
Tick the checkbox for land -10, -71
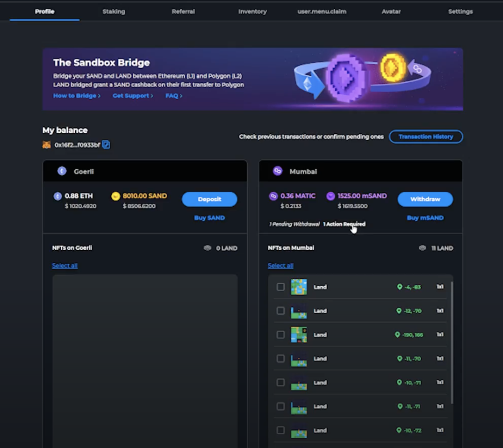[x=280, y=383]
